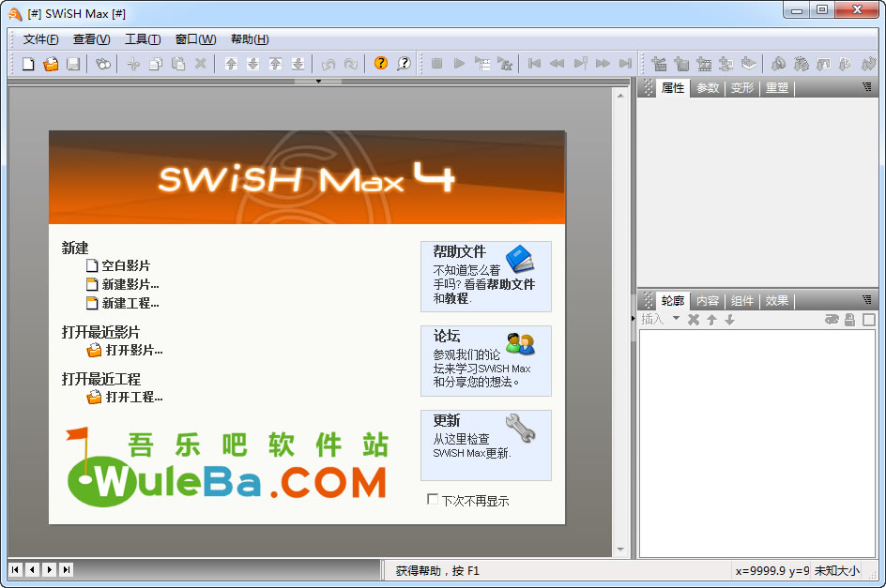Open the 查看(V) menu
The height and width of the screenshot is (588, 886).
point(92,39)
